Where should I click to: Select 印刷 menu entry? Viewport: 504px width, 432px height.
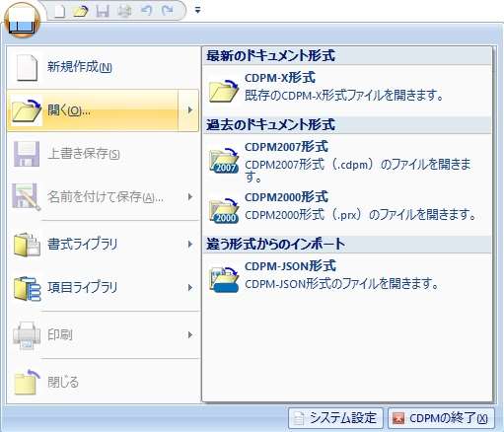pos(103,335)
